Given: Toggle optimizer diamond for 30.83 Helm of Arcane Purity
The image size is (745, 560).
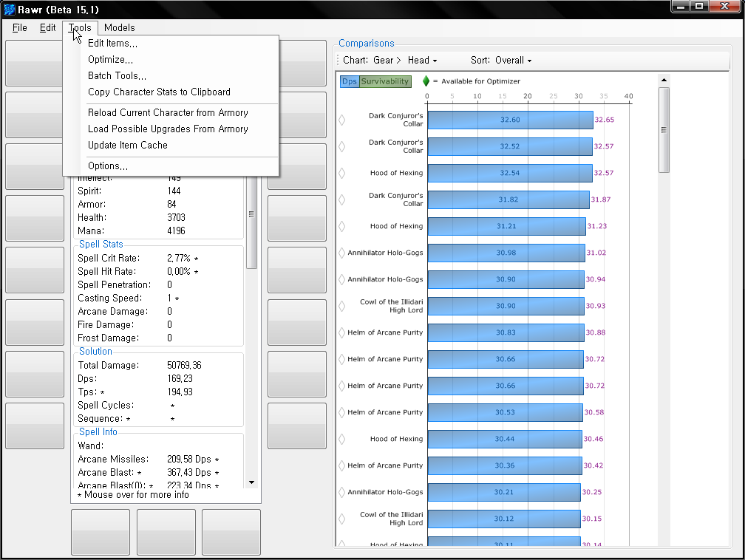Looking at the screenshot, I should tap(341, 332).
